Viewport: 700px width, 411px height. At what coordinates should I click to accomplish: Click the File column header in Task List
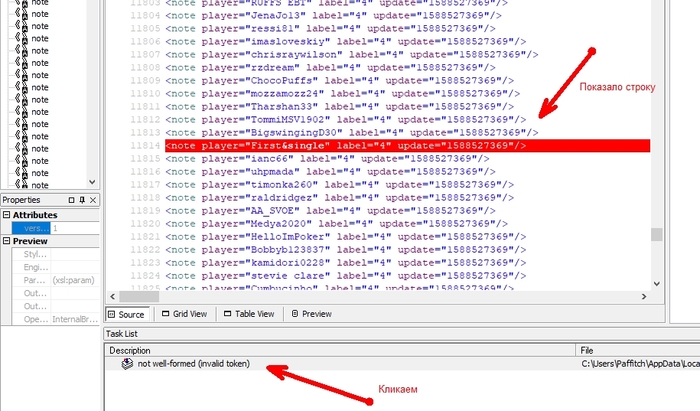pos(638,350)
